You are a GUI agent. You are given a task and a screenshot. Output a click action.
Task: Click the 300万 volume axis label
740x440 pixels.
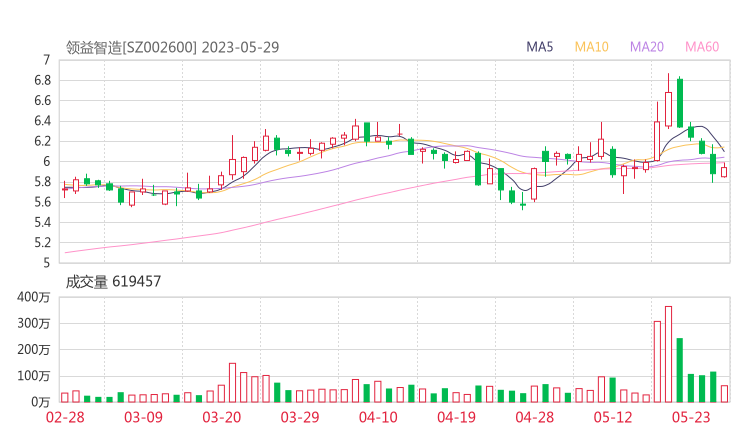(x=34, y=323)
